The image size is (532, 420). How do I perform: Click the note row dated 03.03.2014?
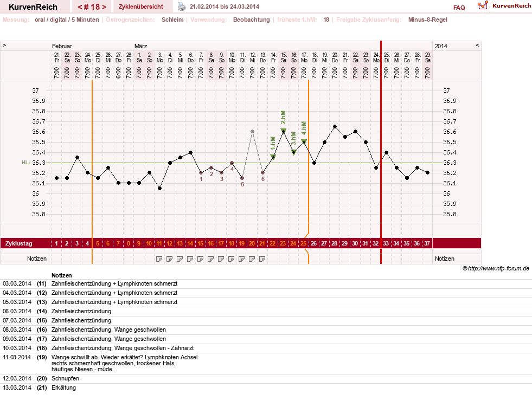point(266,284)
